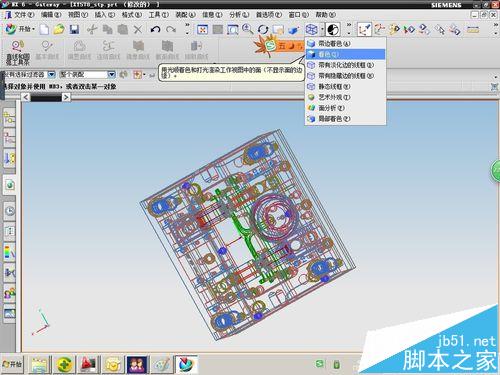
Task: Open the system scenes picture side tab
Action: point(9,314)
